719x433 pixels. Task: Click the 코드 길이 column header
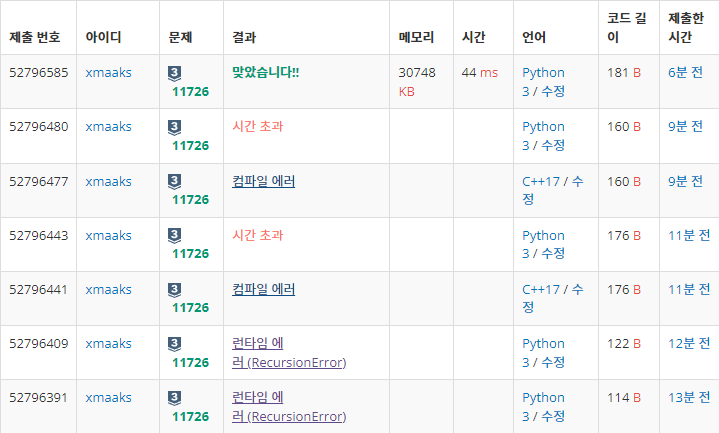click(627, 28)
